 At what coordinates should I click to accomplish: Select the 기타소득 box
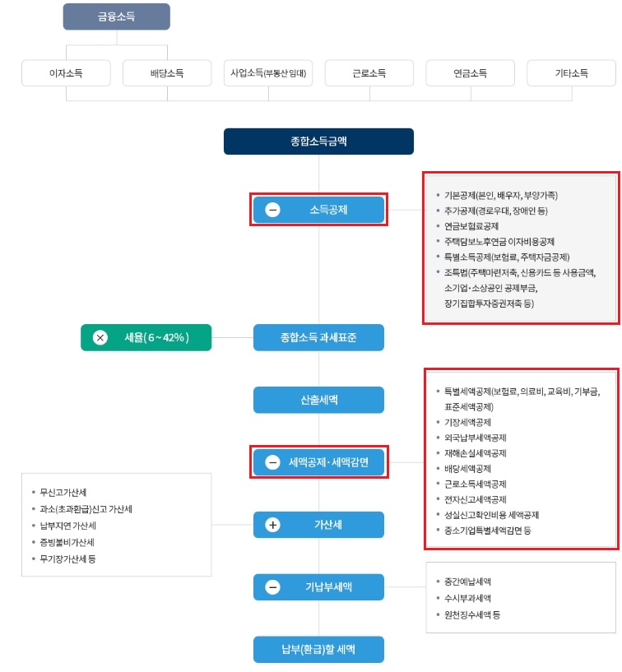pos(572,73)
